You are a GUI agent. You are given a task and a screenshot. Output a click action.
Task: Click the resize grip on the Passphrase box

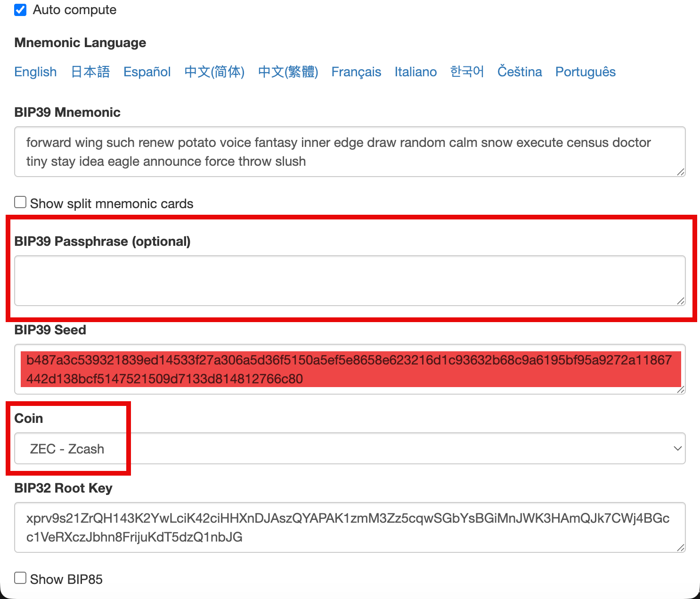(681, 301)
